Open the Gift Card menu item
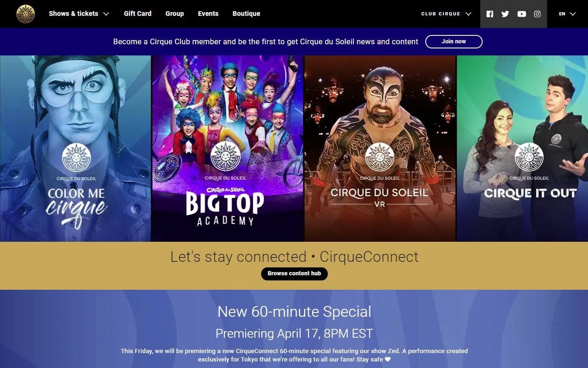Image resolution: width=588 pixels, height=368 pixels. pos(138,14)
